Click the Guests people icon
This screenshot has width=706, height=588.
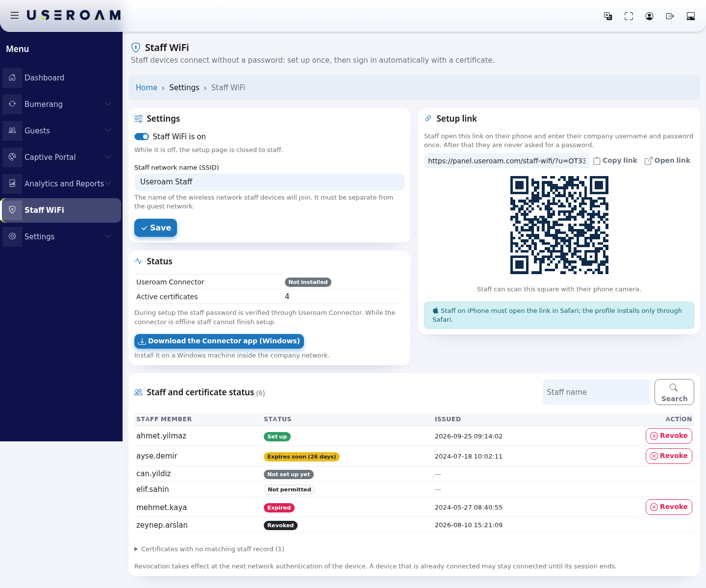click(12, 130)
